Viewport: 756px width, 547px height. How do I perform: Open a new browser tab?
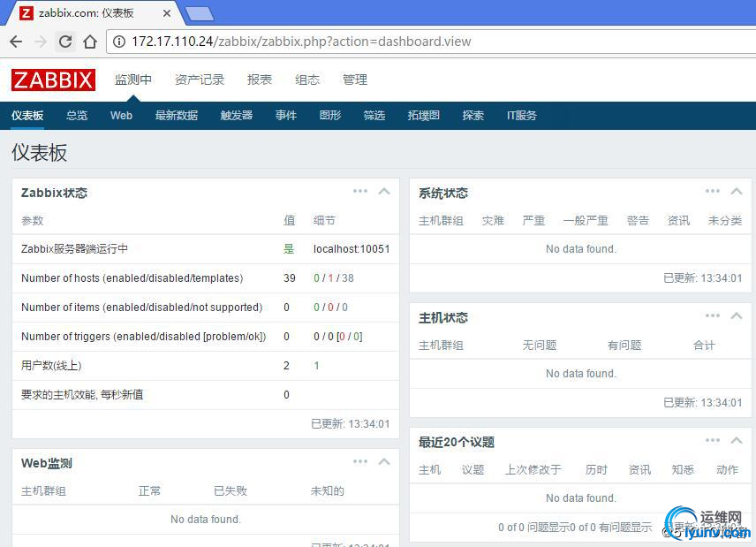tap(200, 13)
